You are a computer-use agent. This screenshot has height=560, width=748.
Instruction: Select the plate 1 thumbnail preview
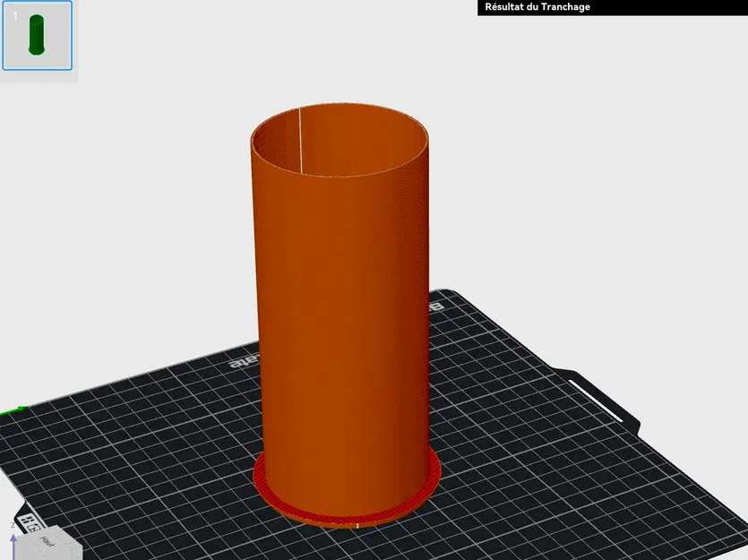[x=36, y=36]
